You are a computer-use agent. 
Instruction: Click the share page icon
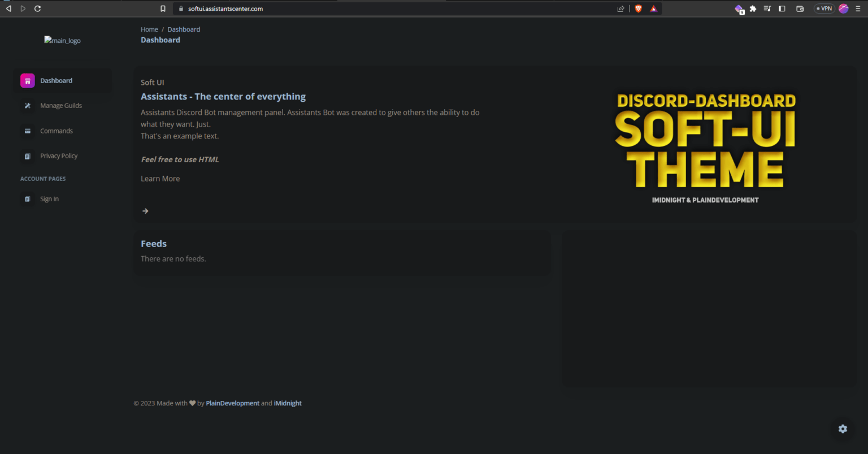[x=620, y=8]
